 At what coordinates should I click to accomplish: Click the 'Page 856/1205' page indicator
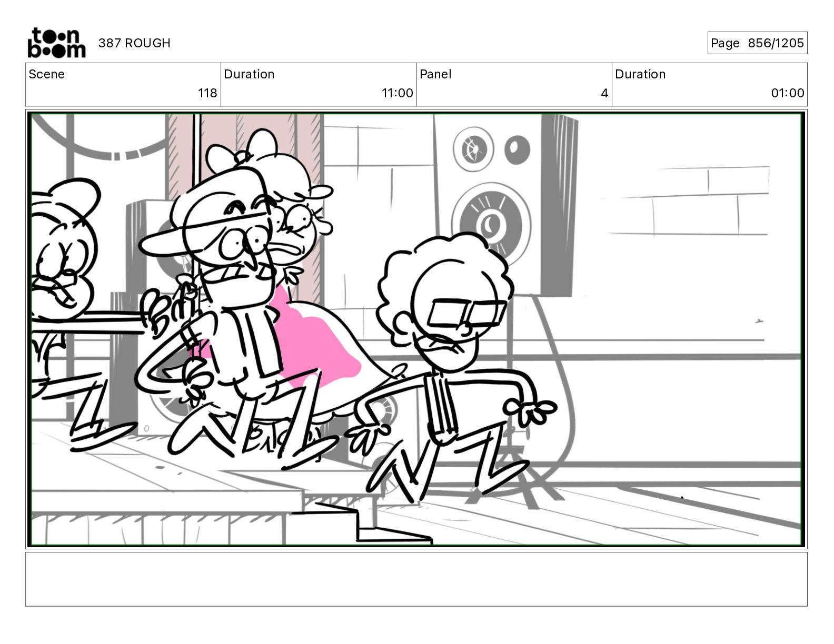pyautogui.click(x=757, y=43)
